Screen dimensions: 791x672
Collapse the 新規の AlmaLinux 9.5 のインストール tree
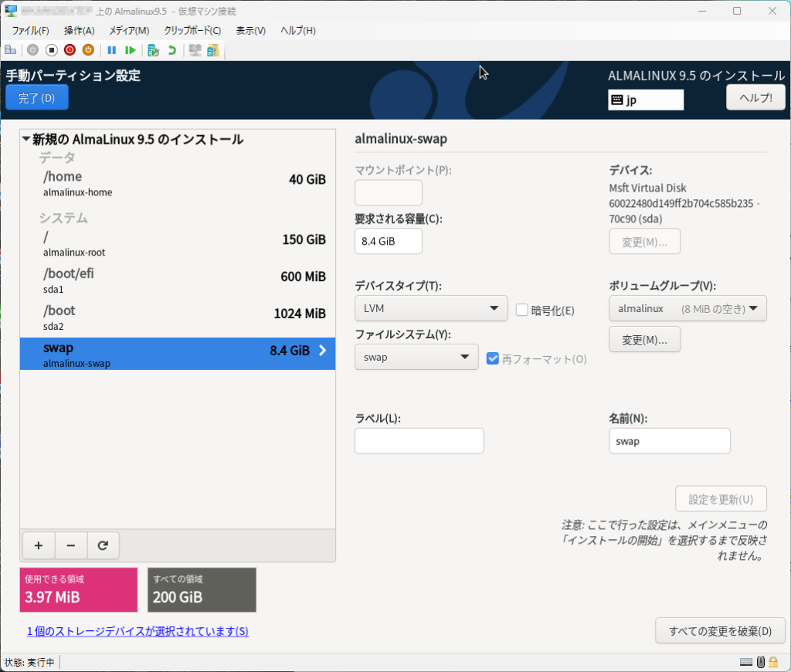pyautogui.click(x=27, y=140)
